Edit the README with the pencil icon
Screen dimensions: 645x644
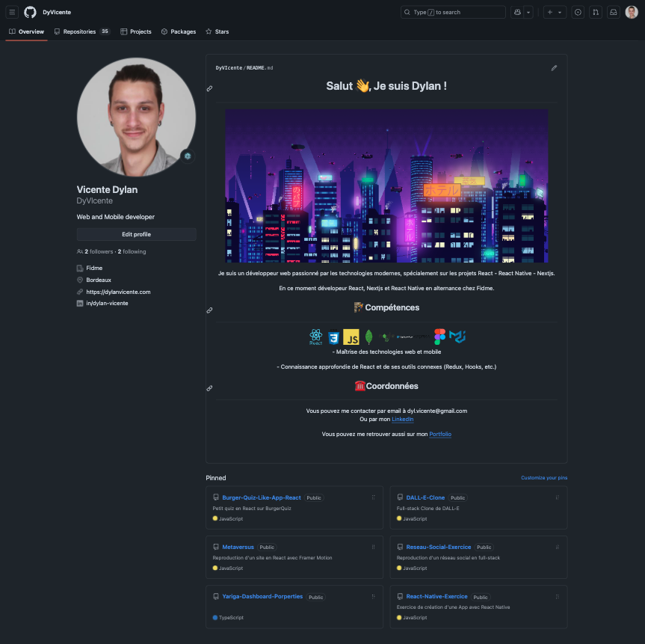(x=554, y=67)
